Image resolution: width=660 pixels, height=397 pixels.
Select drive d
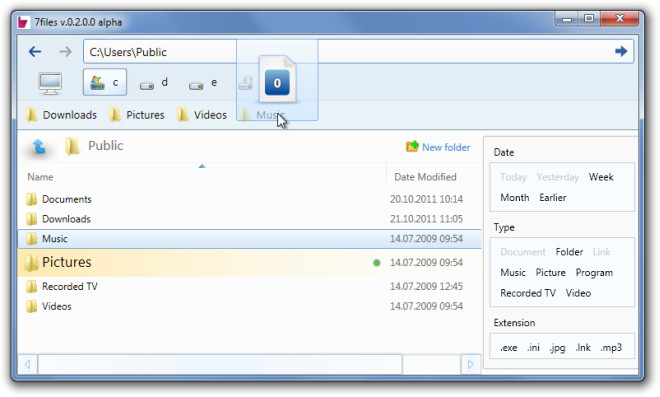tap(154, 83)
